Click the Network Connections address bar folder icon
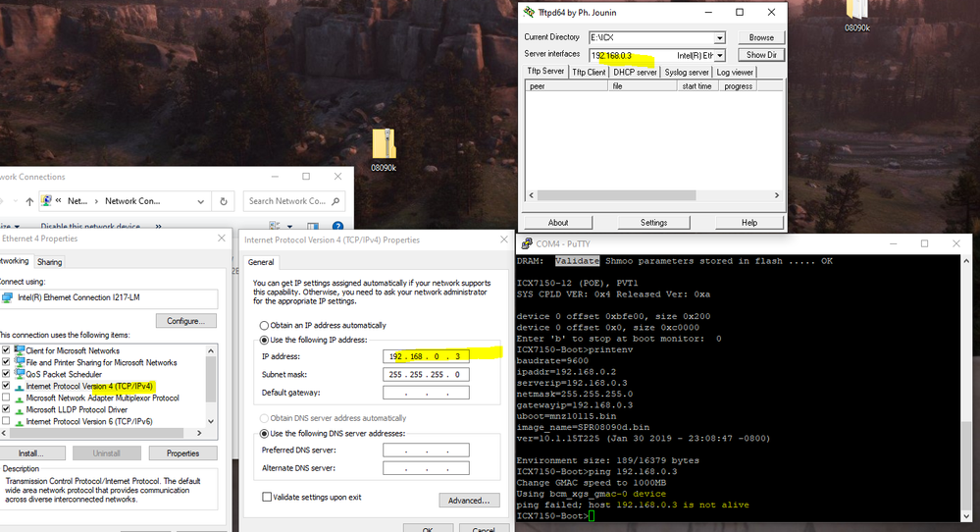 [46, 201]
